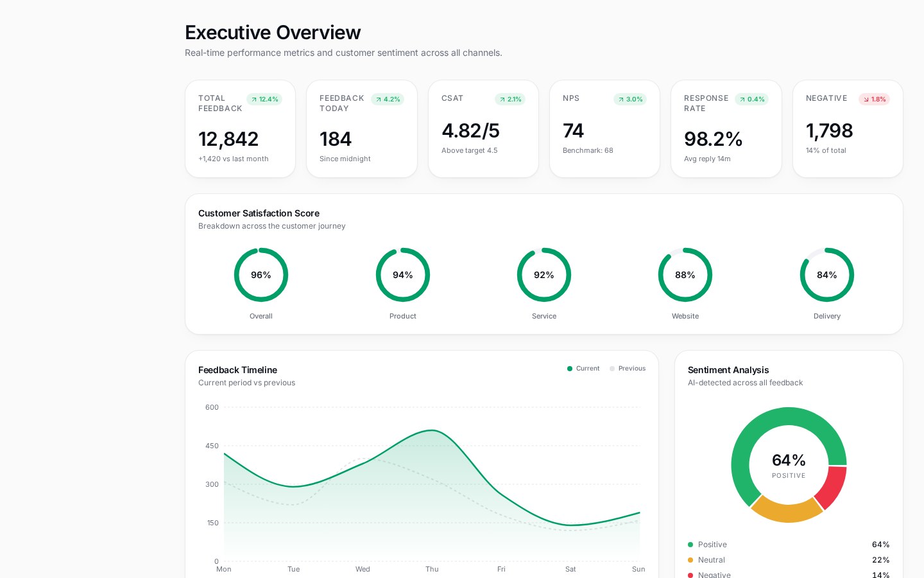Click the Sentiment Analysis heading
The image size is (924, 578).
pos(728,370)
